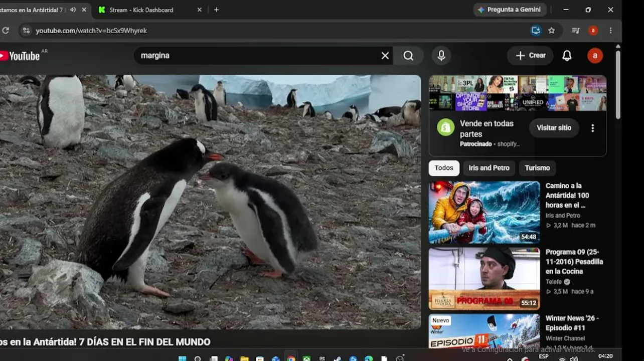Open the media controls icon in Chrome toolbar

point(575,31)
